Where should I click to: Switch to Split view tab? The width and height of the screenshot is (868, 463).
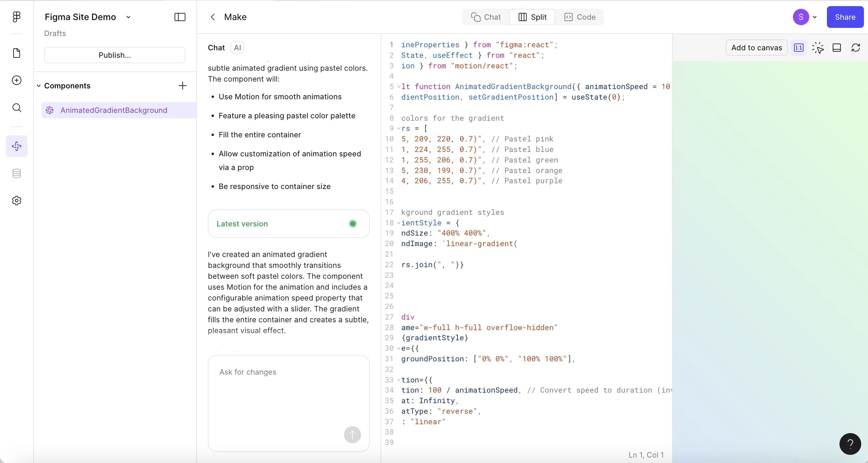pos(532,17)
